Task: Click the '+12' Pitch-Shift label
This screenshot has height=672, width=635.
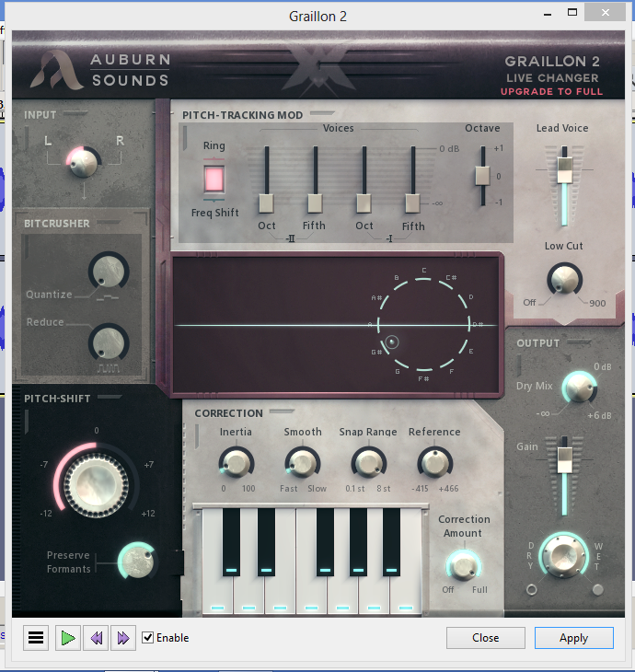Action: (x=148, y=513)
